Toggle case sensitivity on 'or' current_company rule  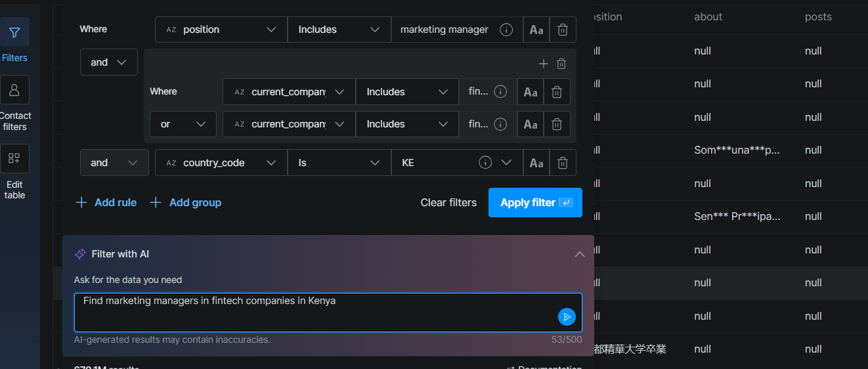[x=531, y=124]
